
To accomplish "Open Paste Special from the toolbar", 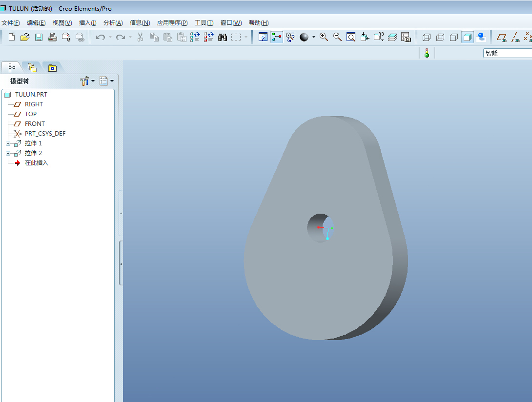I will pos(182,37).
